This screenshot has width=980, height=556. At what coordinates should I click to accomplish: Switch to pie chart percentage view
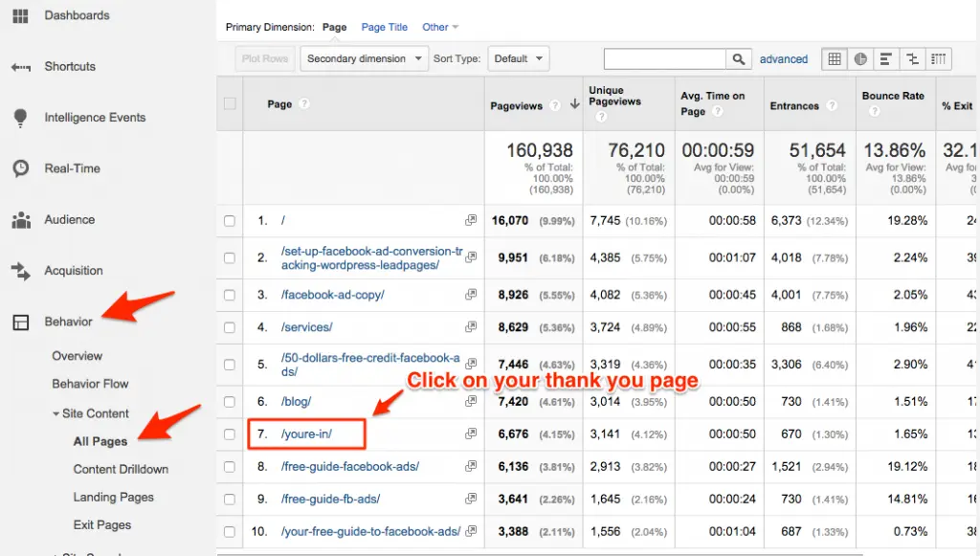[x=861, y=59]
